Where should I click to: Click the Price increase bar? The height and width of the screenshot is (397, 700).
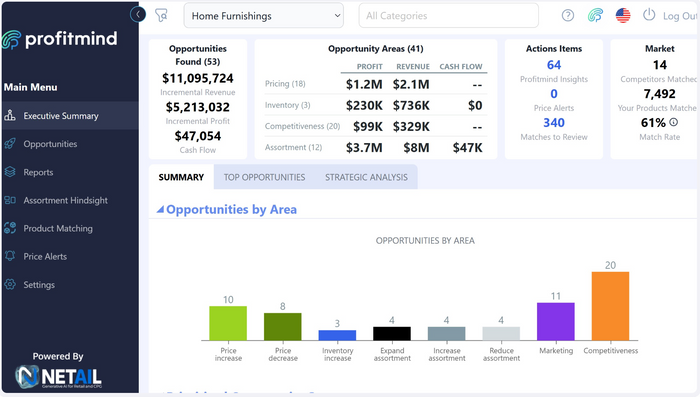[228, 323]
